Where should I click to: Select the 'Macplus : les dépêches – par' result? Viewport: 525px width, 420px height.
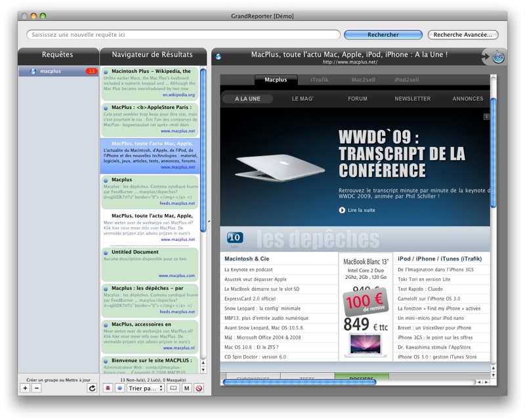point(150,301)
